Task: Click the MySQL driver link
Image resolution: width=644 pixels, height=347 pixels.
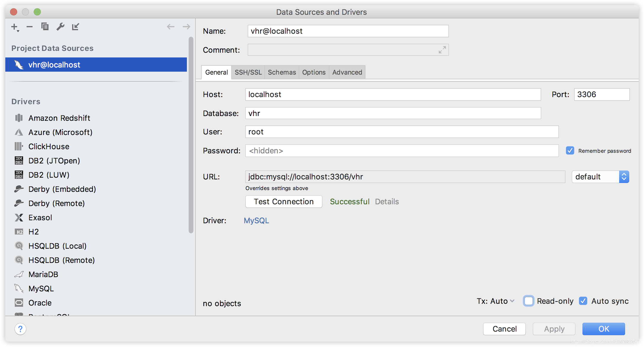Action: coord(256,221)
